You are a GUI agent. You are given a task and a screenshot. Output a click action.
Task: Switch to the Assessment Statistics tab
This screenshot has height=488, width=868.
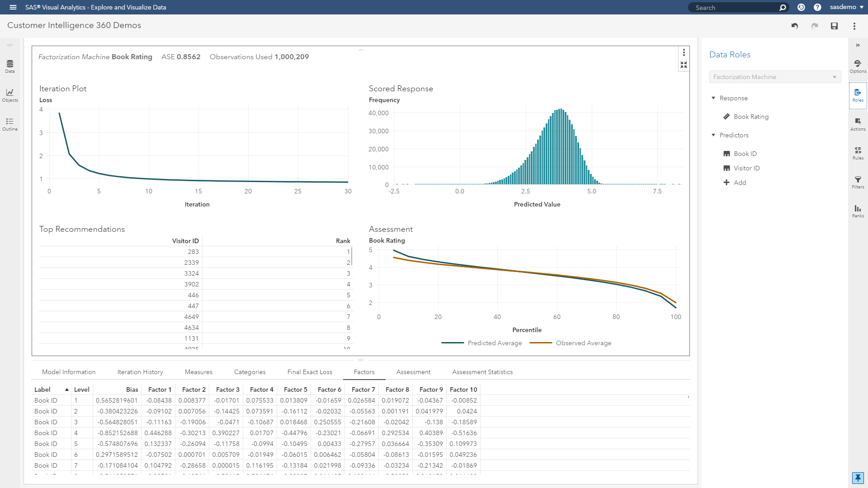tap(482, 372)
